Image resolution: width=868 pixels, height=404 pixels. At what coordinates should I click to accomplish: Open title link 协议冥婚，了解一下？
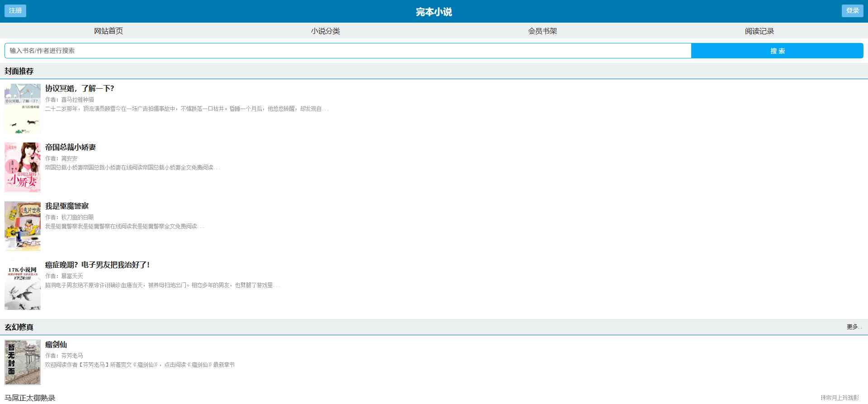tap(80, 89)
